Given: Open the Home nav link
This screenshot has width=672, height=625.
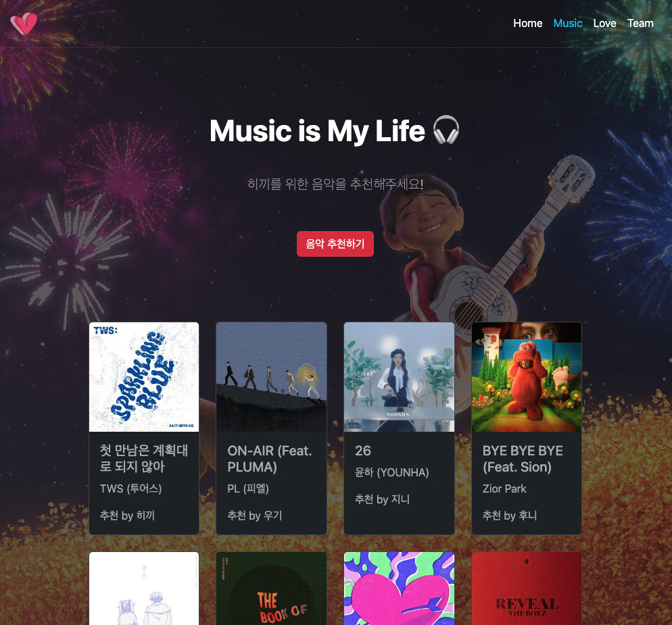Looking at the screenshot, I should pos(527,23).
